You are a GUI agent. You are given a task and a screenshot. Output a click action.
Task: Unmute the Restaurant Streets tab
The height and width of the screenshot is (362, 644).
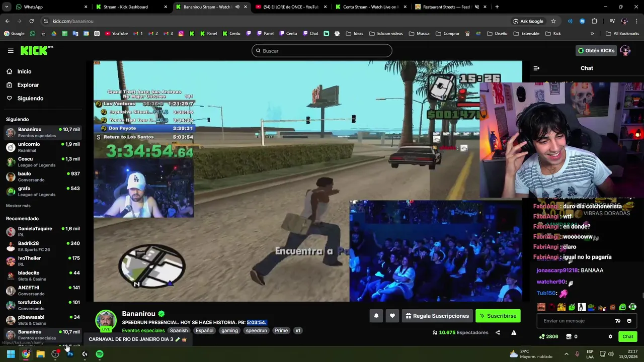(x=476, y=7)
